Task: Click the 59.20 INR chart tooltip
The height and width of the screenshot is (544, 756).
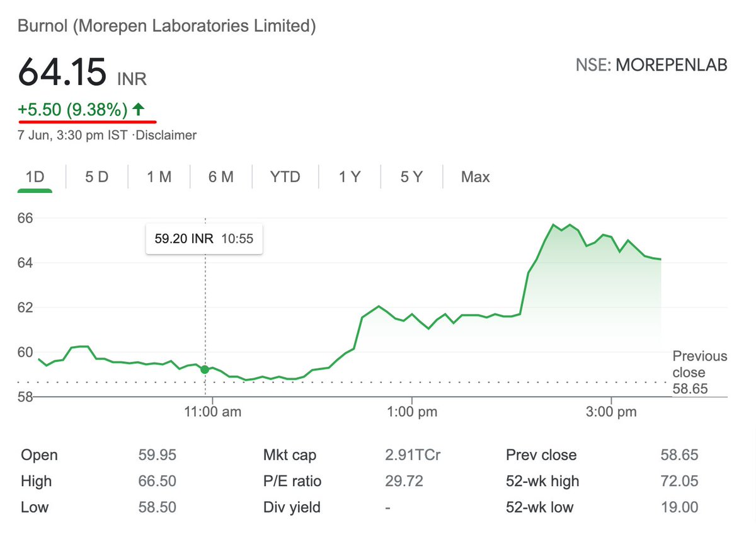Action: 204,239
